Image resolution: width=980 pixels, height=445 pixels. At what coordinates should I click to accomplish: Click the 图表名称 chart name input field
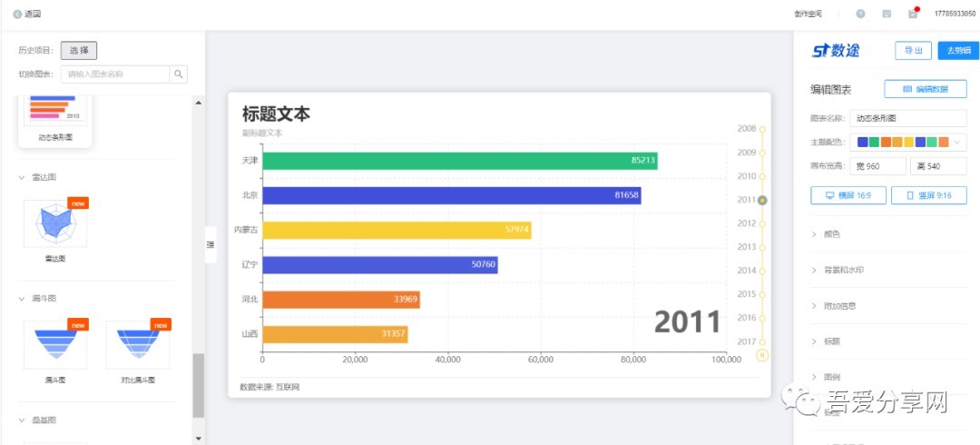pyautogui.click(x=908, y=118)
